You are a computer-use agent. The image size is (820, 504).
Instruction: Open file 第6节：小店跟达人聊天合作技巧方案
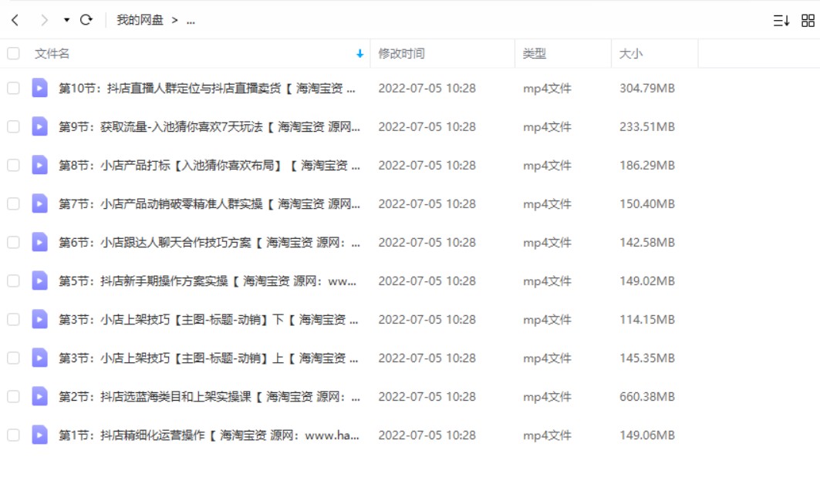coord(209,243)
